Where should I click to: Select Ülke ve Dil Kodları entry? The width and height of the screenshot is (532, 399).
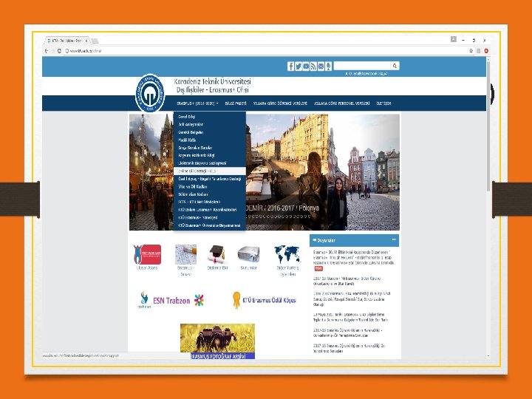pyautogui.click(x=210, y=187)
